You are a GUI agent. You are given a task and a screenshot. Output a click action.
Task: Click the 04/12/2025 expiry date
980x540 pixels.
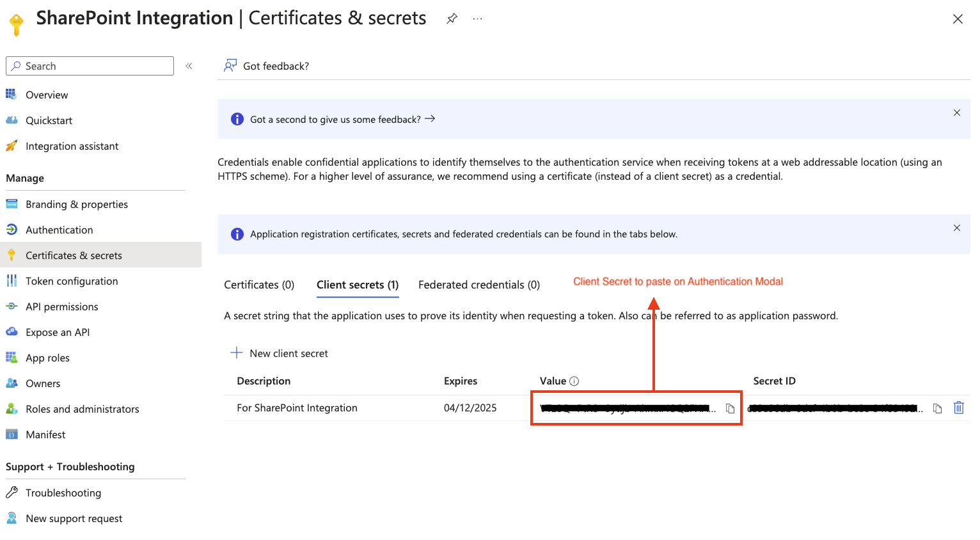(470, 408)
